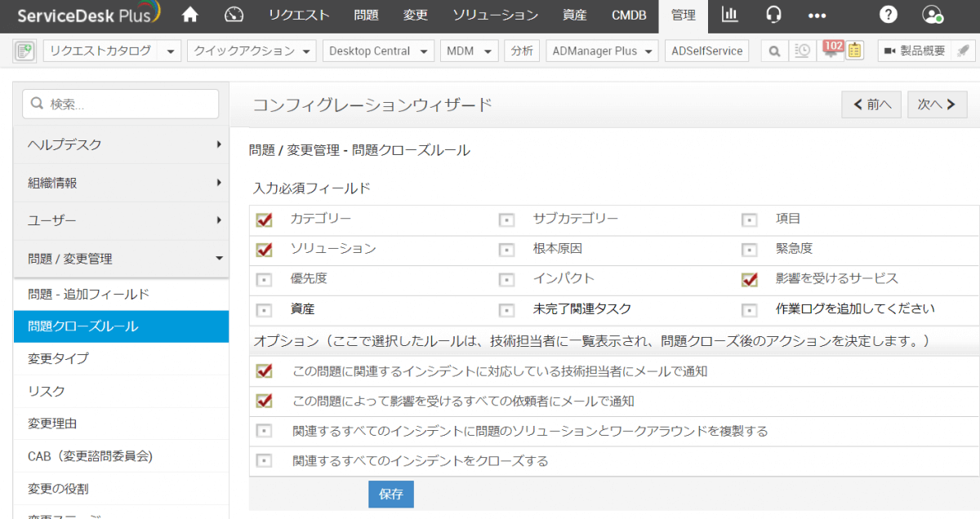The image size is (980, 519).
Task: Click the 保存 button
Action: click(x=391, y=495)
